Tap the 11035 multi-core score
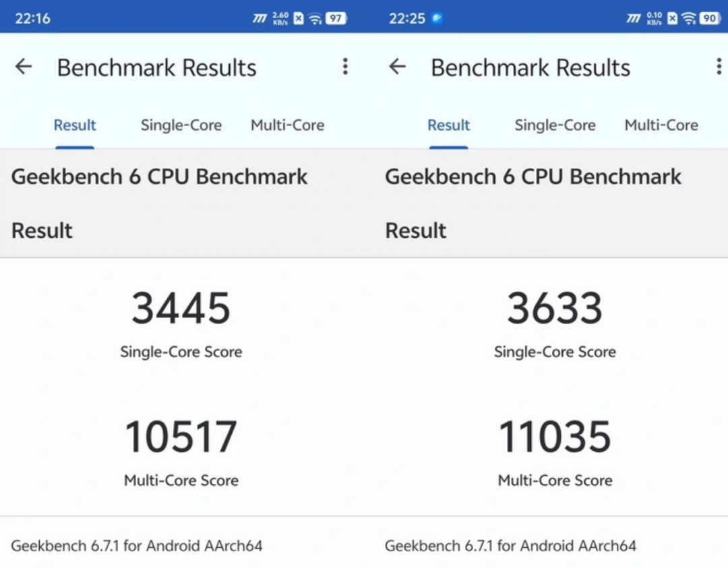The image size is (728, 568). [555, 436]
